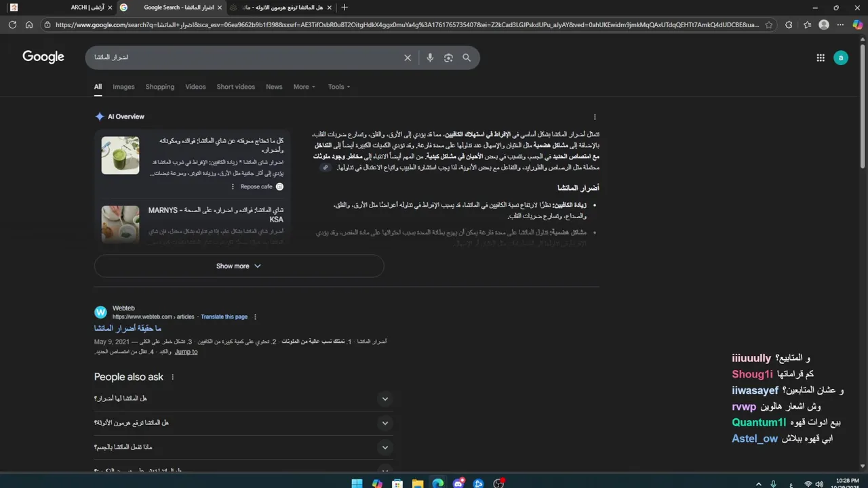Switch to Short videos tab
Viewport: 868px width, 488px height.
tap(236, 87)
